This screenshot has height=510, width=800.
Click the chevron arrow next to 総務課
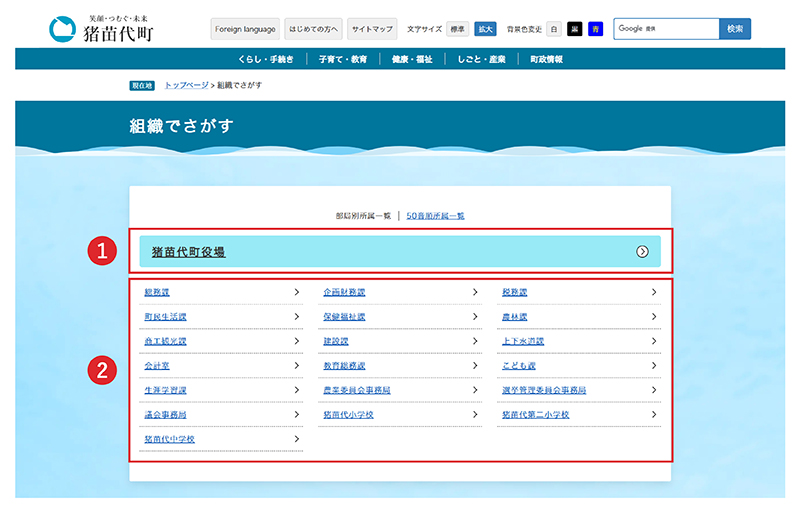tap(297, 292)
